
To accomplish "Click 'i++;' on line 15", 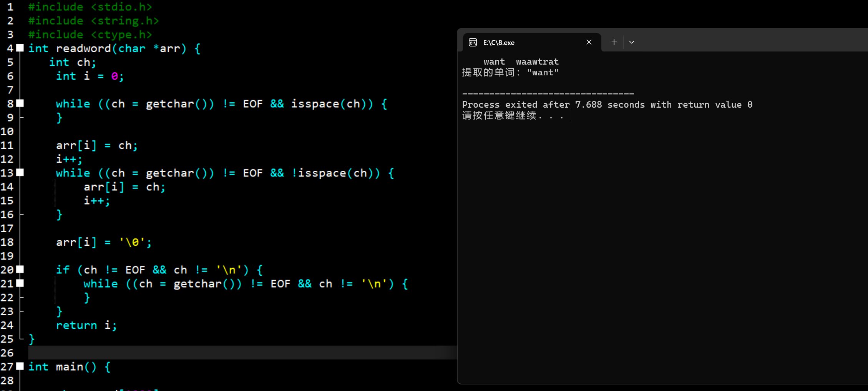I will coord(97,201).
